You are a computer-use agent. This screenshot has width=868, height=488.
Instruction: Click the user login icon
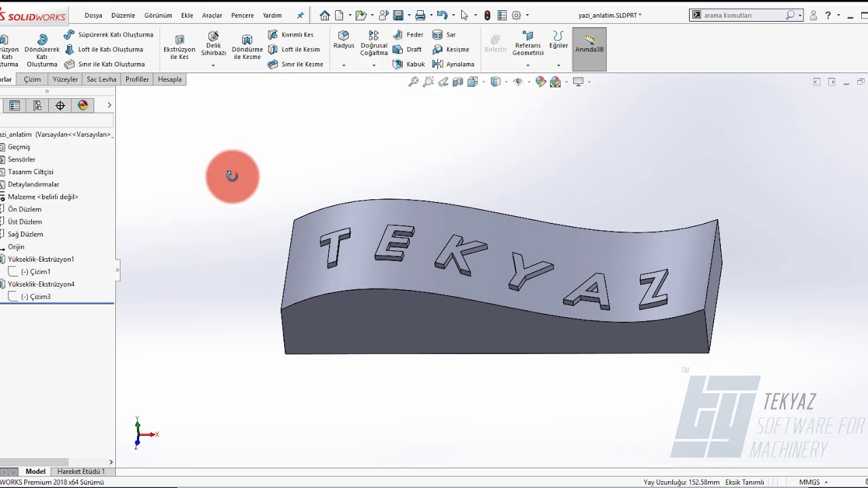click(813, 15)
